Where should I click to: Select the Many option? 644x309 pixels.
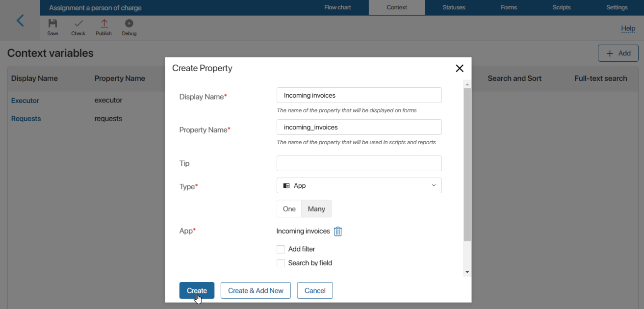[316, 209]
